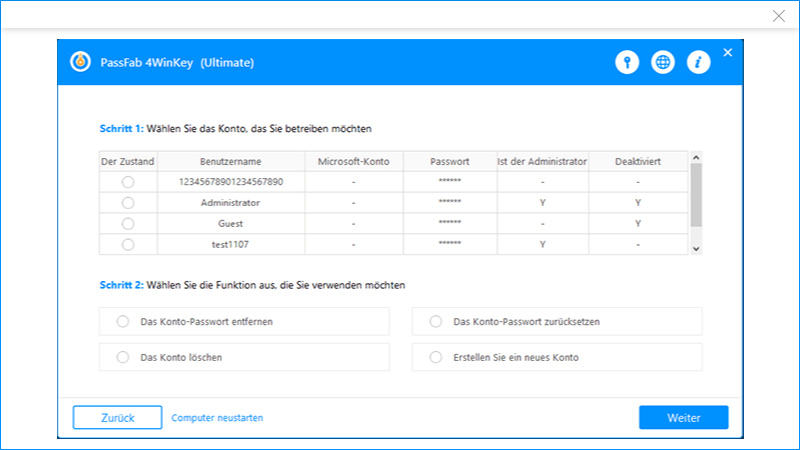The image size is (800, 450).
Task: Open the globe language selector icon
Action: (662, 62)
